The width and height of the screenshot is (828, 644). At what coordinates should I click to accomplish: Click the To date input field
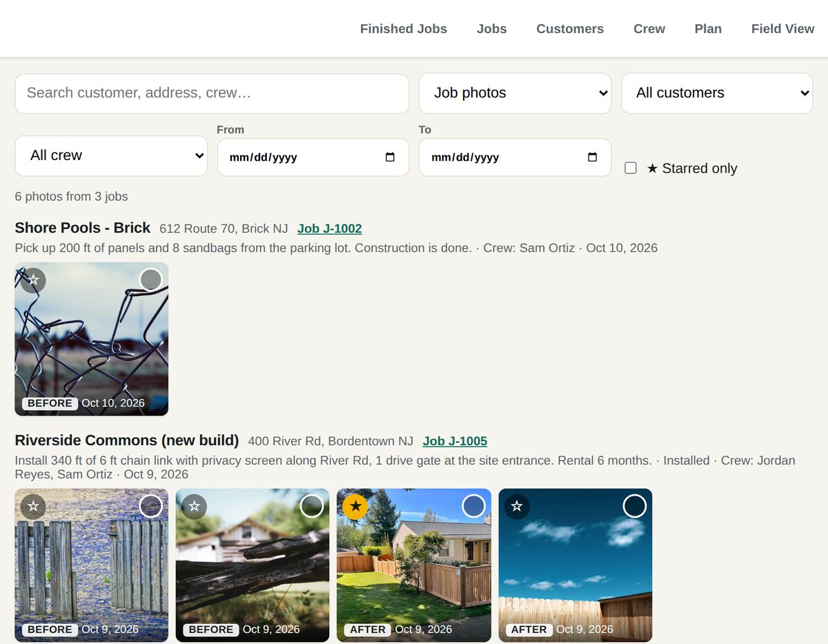coord(515,157)
